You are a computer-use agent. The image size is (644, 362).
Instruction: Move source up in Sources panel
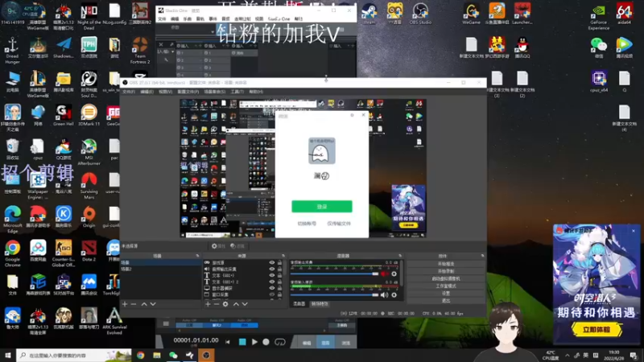tap(236, 304)
